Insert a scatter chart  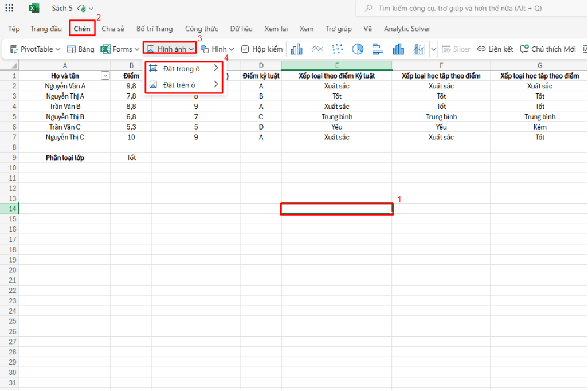tap(337, 49)
